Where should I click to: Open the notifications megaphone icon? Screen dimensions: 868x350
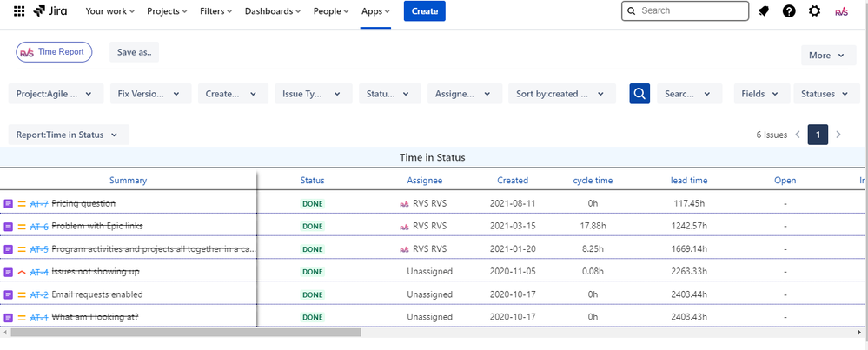[x=764, y=11]
